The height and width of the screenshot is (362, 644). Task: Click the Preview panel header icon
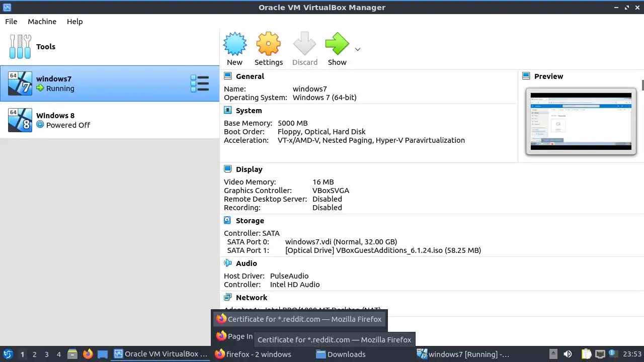[x=526, y=76]
